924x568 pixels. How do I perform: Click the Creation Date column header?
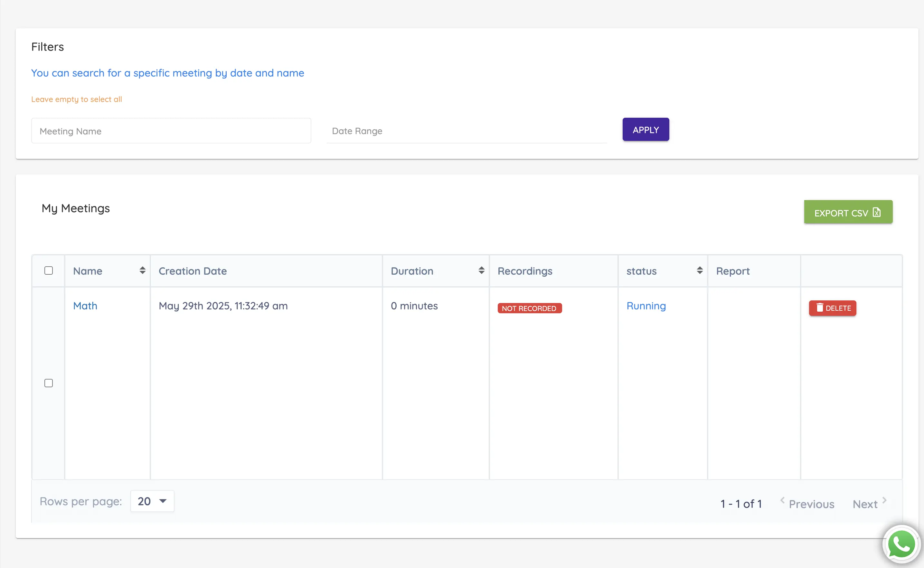click(x=193, y=271)
